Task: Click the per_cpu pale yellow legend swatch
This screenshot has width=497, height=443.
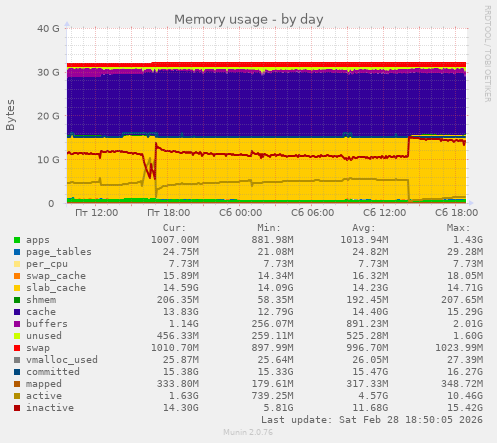Action: point(17,264)
